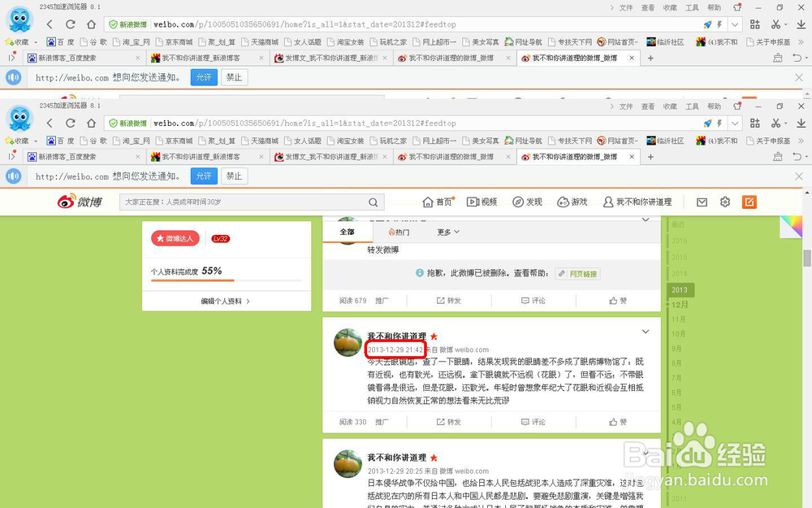The image size is (812, 508).
Task: Like the post with 679 reads
Action: click(x=618, y=301)
